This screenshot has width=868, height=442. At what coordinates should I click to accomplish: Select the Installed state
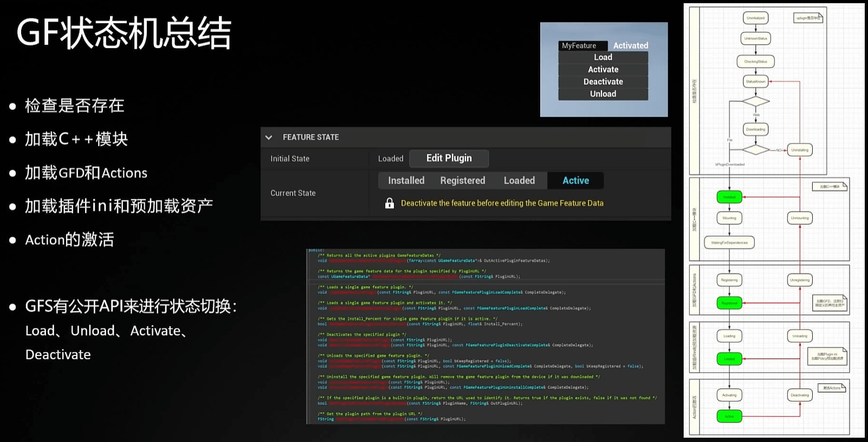[x=406, y=180]
